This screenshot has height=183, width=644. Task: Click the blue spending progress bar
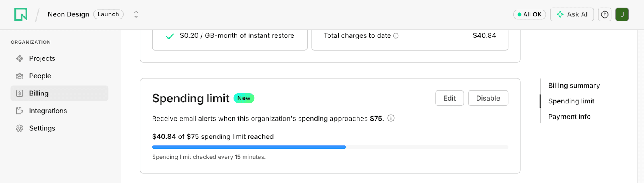click(x=249, y=147)
